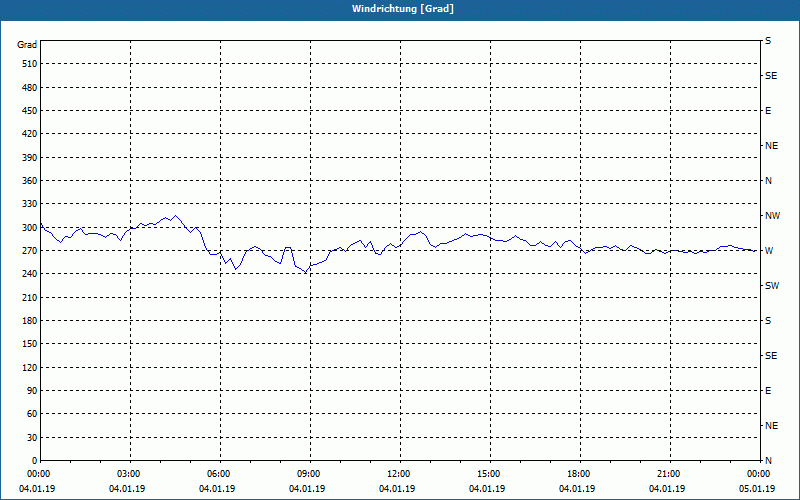The width and height of the screenshot is (800, 500).
Task: Click the NW compass label
Action: click(x=772, y=216)
